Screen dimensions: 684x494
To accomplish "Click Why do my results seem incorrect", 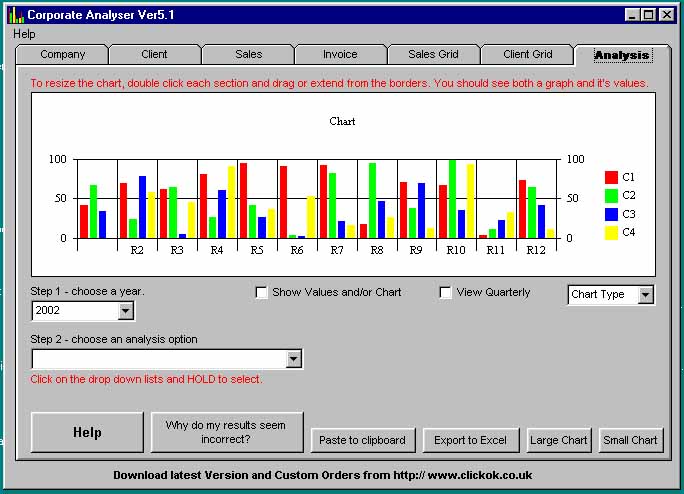I will (227, 432).
